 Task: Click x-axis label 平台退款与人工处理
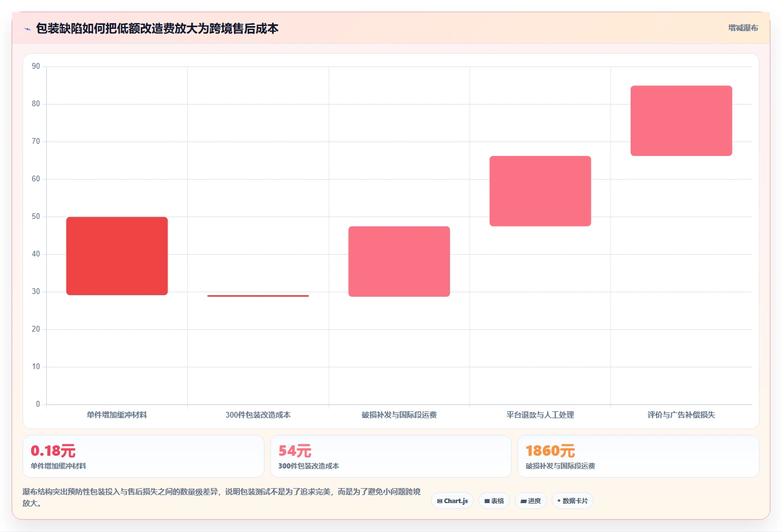pos(540,415)
